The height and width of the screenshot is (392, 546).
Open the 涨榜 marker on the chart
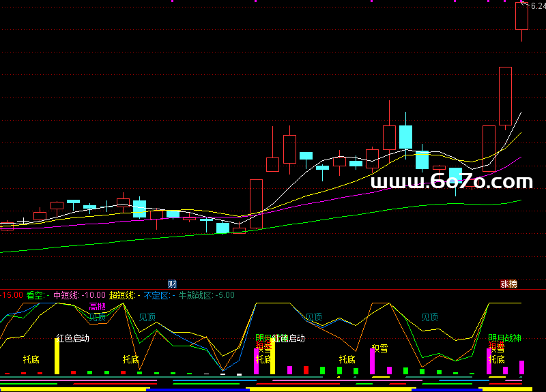(508, 284)
